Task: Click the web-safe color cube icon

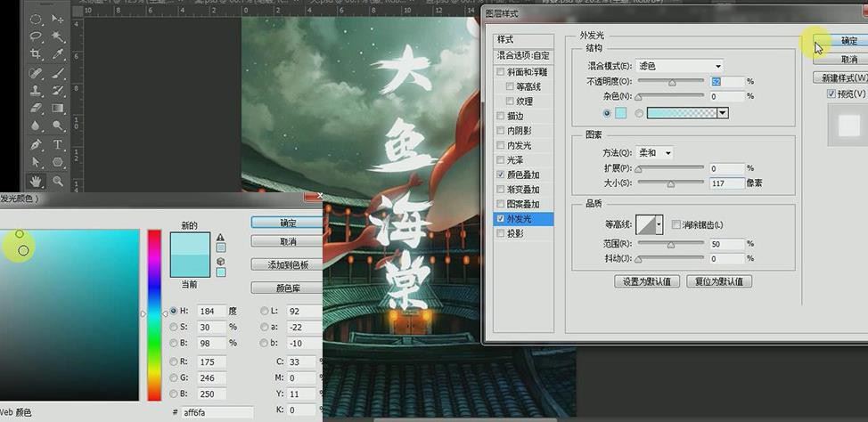Action: (220, 262)
